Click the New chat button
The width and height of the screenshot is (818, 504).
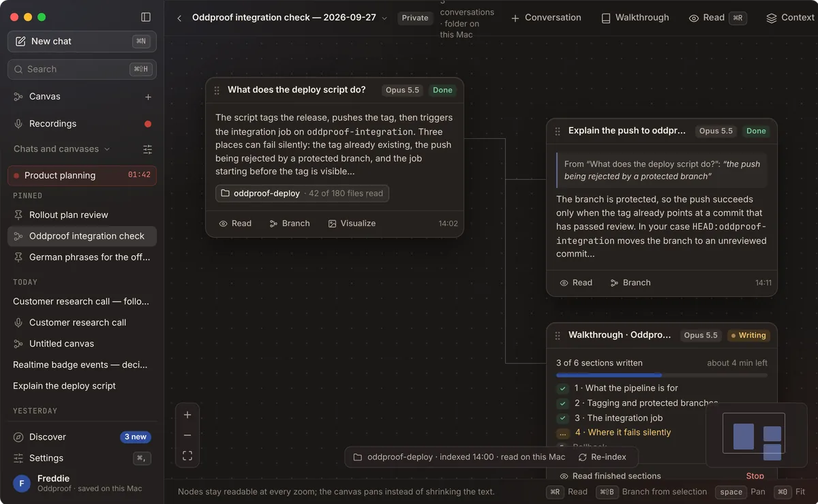(x=82, y=42)
